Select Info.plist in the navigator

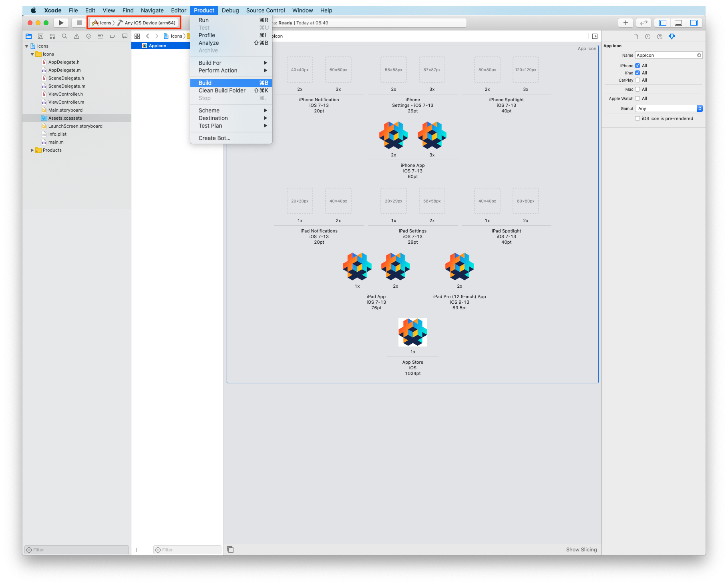(x=57, y=134)
